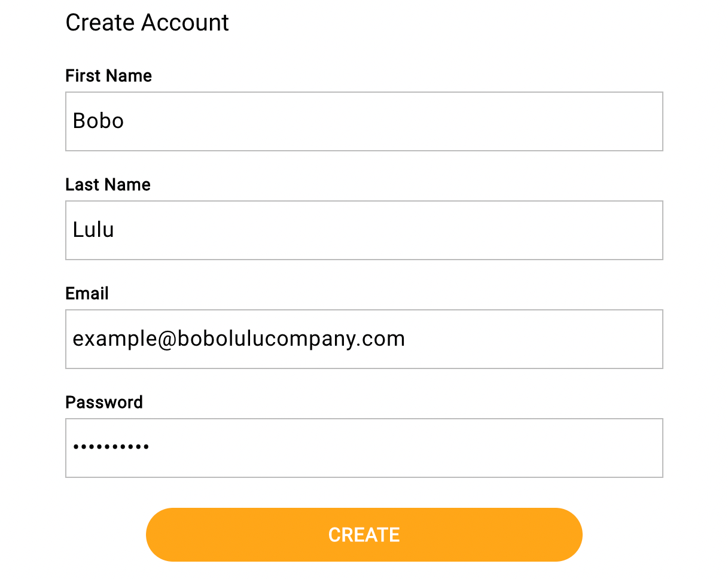Click the Create Account heading
Image resolution: width=728 pixels, height=579 pixels.
[147, 23]
